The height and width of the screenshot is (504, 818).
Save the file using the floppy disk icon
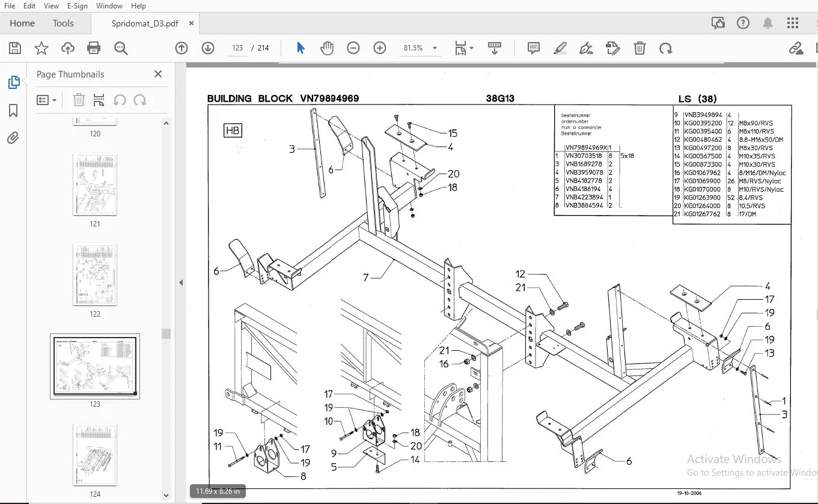coord(15,48)
